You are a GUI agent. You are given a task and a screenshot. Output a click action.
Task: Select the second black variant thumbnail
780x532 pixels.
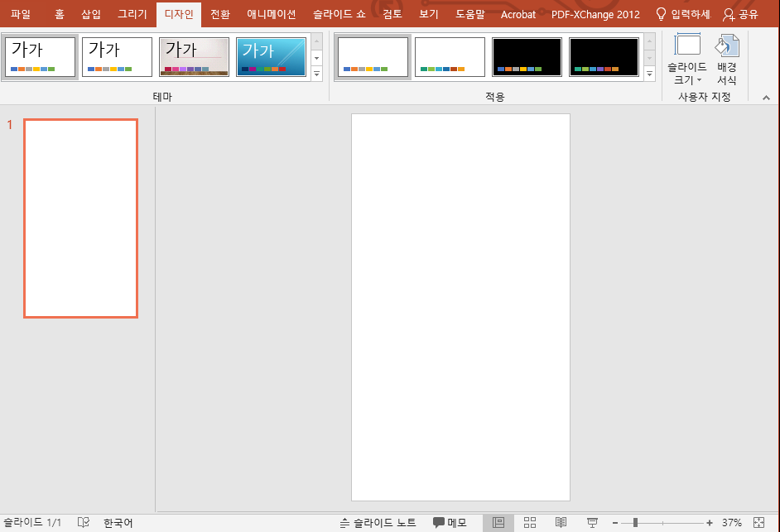click(604, 57)
